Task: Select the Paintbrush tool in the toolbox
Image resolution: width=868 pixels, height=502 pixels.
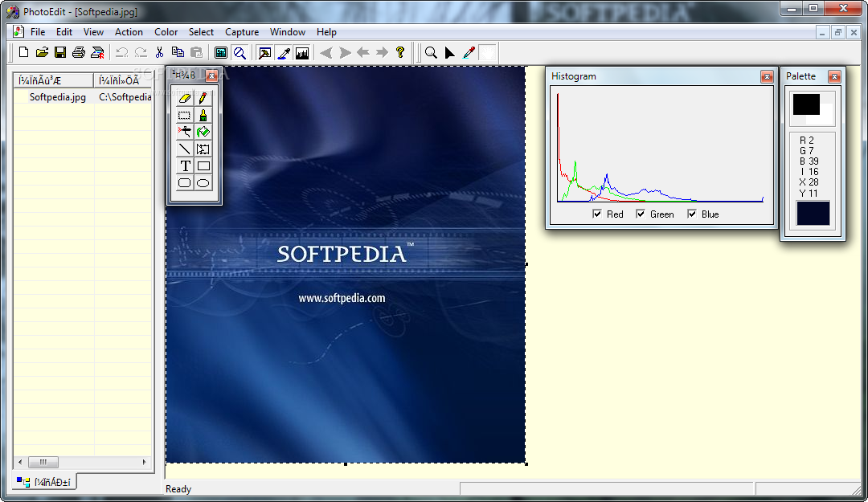Action: [203, 116]
